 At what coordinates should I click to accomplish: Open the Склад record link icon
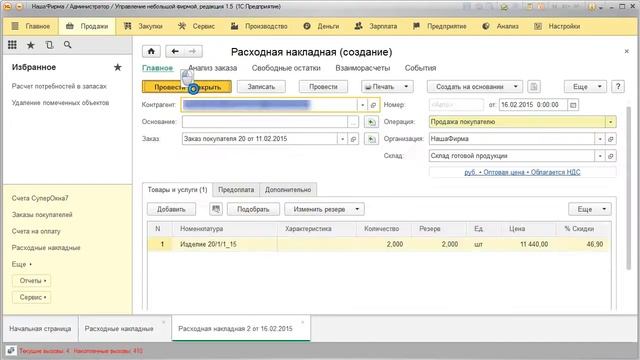[611, 156]
